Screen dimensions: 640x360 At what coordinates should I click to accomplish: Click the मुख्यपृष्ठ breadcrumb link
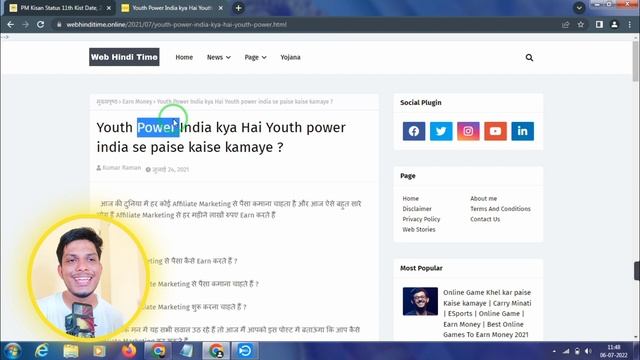tap(107, 101)
